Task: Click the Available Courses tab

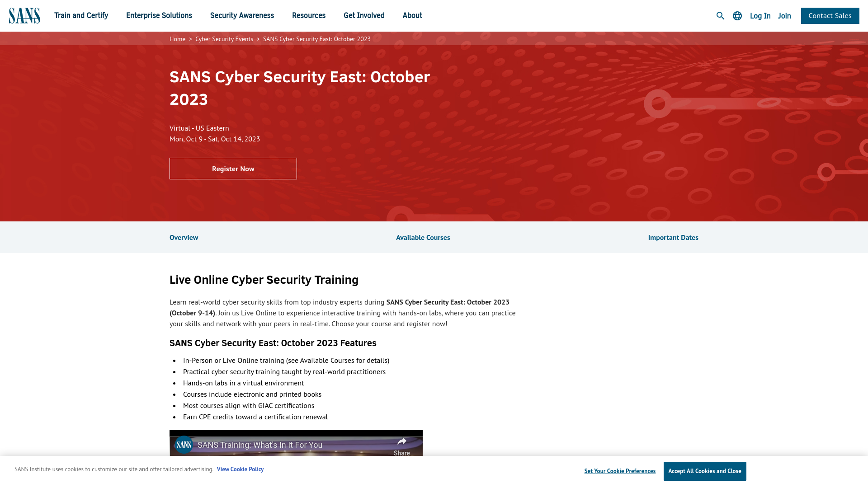Action: [423, 237]
